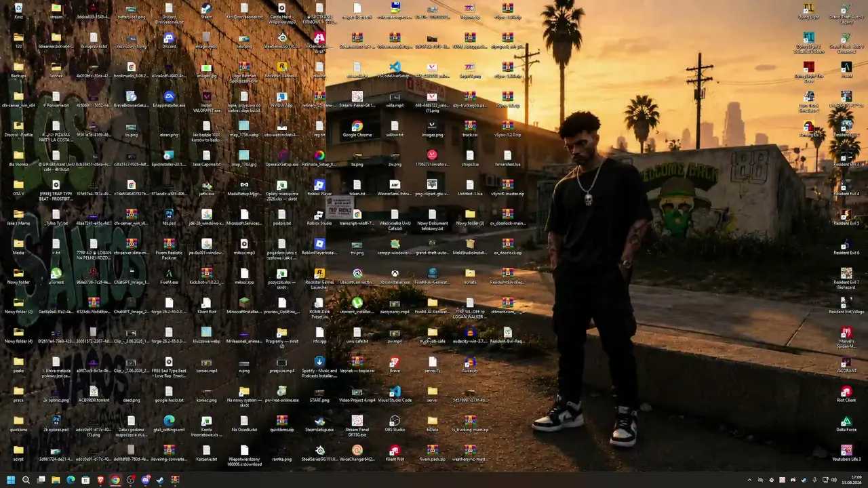This screenshot has height=488, width=868.
Task: Select OperaGXSetup.exe installer icon
Action: click(282, 159)
